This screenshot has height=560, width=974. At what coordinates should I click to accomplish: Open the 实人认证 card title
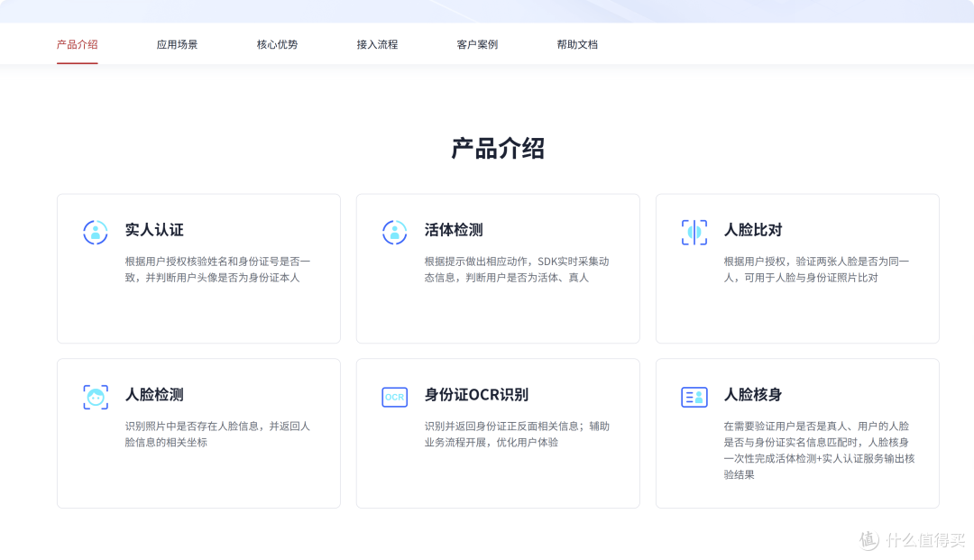pos(154,230)
